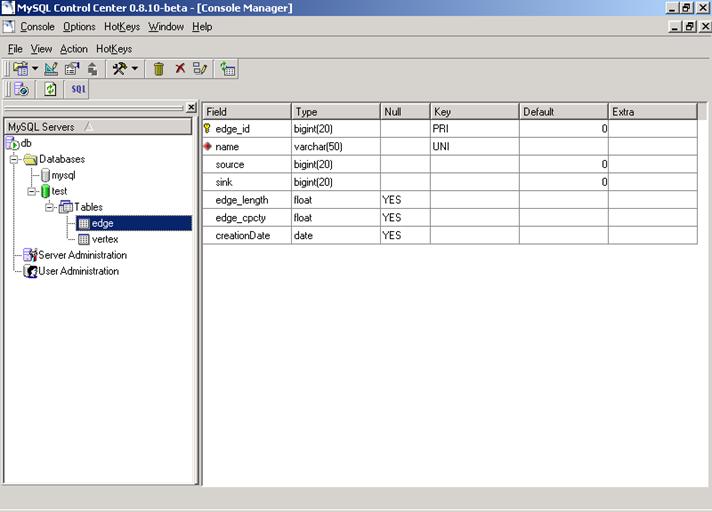The image size is (712, 512).
Task: Click the export table toolbar icon
Action: 92,69
